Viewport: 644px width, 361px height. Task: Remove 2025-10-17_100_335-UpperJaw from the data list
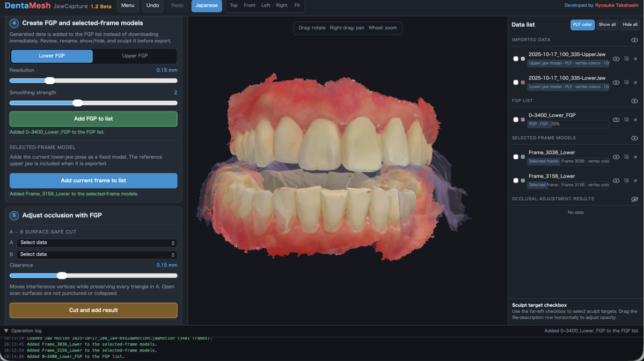(x=635, y=59)
